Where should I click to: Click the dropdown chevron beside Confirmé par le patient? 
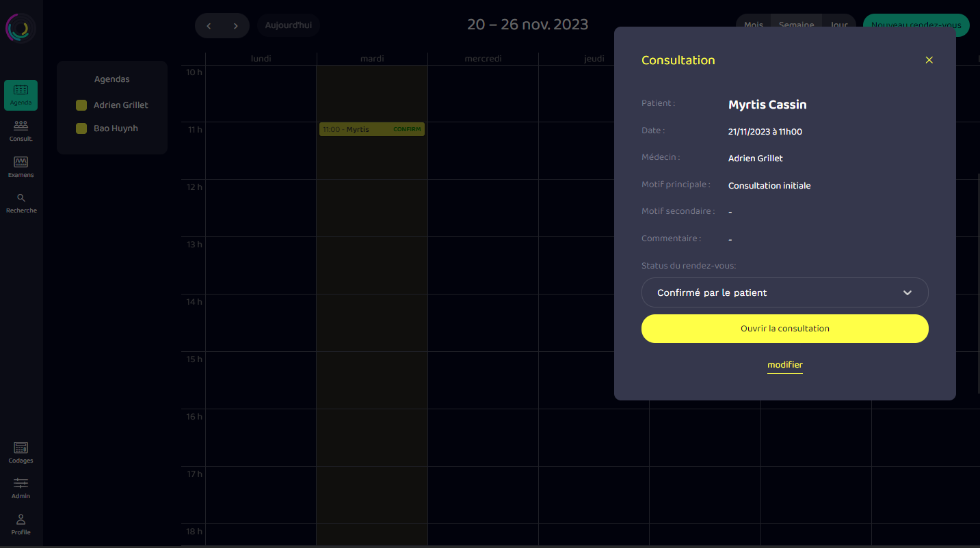pyautogui.click(x=908, y=293)
